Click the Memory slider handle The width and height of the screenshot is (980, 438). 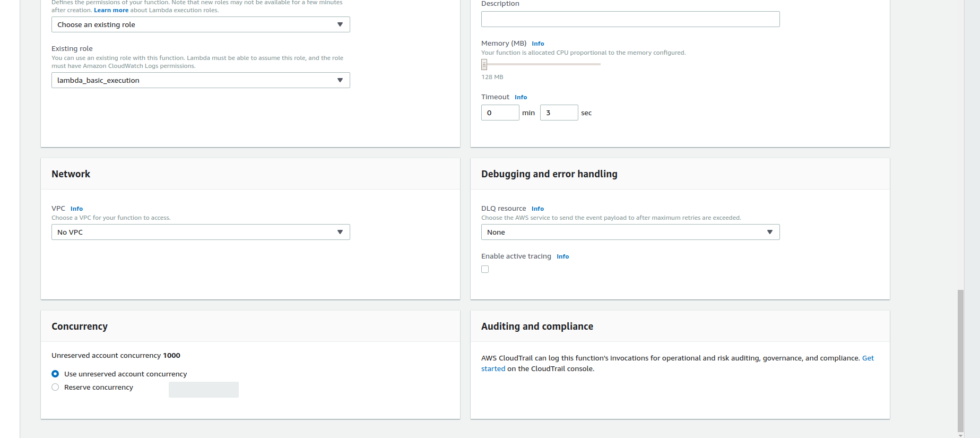(484, 64)
